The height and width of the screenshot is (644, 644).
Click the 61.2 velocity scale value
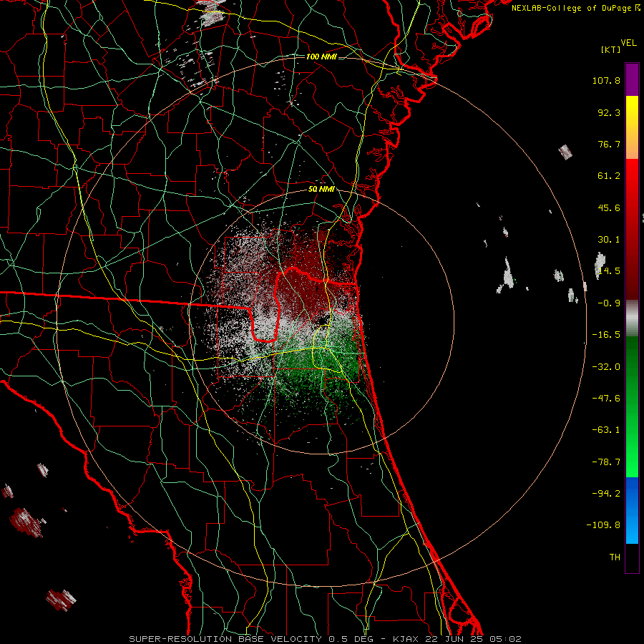pyautogui.click(x=609, y=176)
